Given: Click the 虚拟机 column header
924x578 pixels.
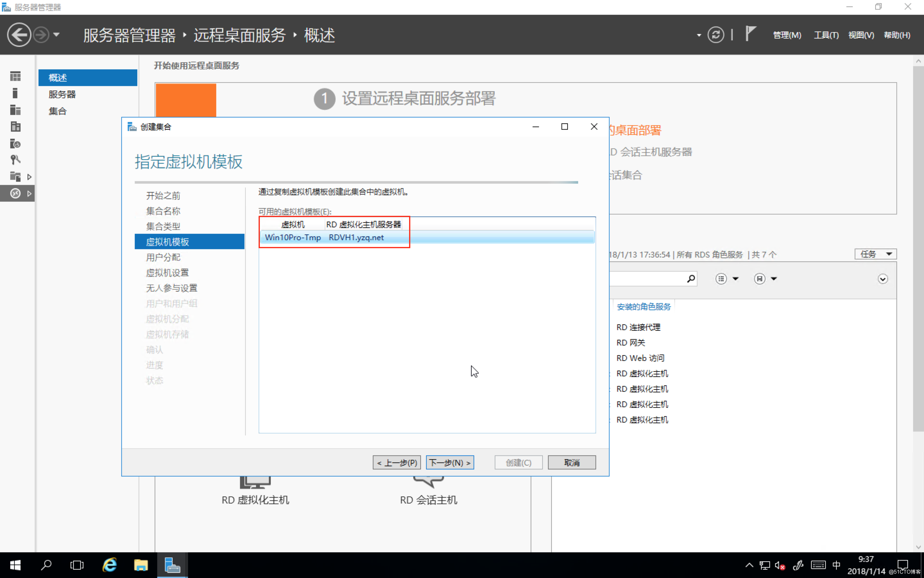Looking at the screenshot, I should point(293,224).
